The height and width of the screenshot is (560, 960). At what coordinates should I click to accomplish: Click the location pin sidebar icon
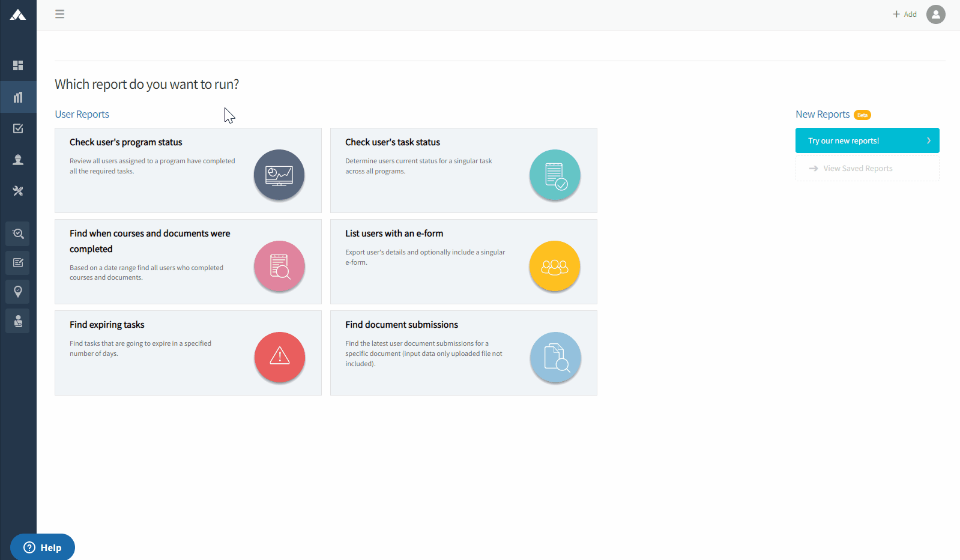click(x=18, y=292)
